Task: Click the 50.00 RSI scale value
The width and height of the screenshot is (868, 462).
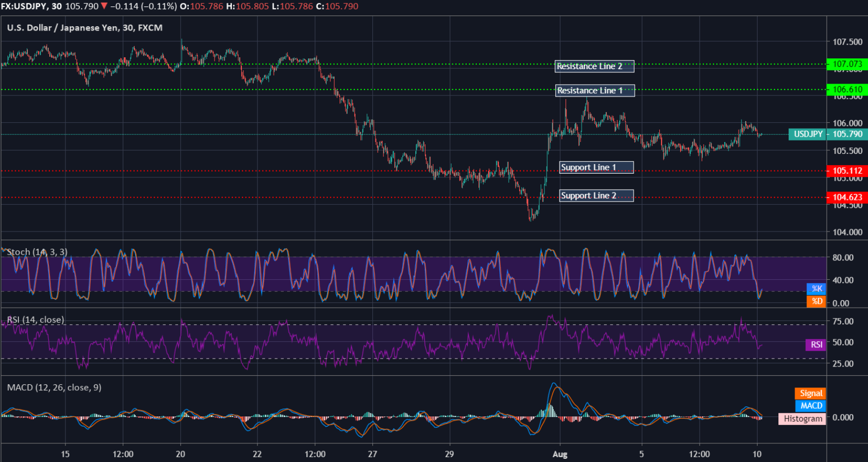Action: 843,342
